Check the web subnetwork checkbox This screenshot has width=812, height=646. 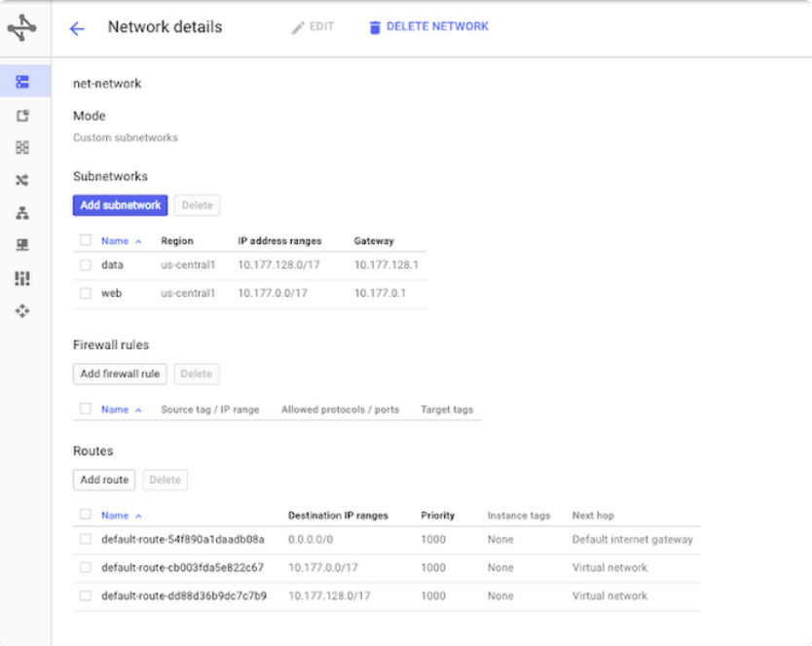86,294
